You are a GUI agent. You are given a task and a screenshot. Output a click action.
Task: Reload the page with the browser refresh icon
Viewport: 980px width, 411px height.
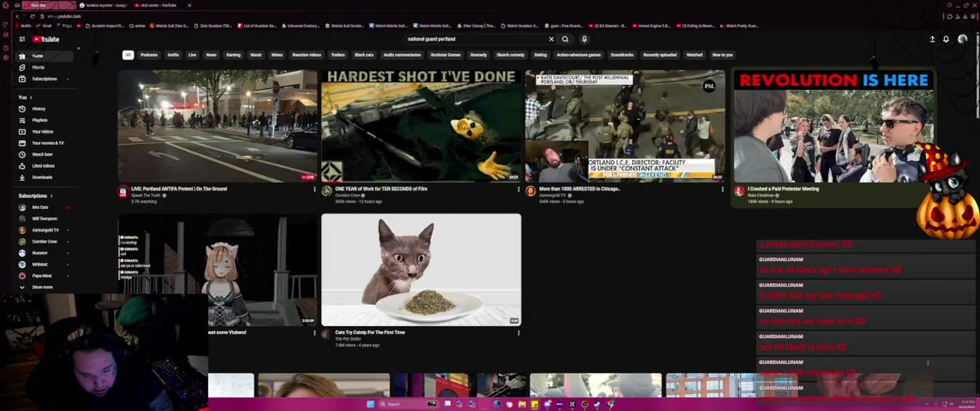point(33,17)
